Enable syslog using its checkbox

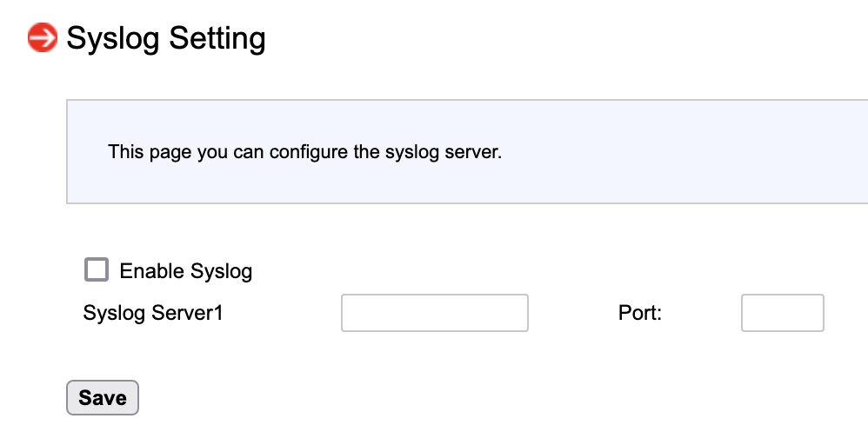97,269
